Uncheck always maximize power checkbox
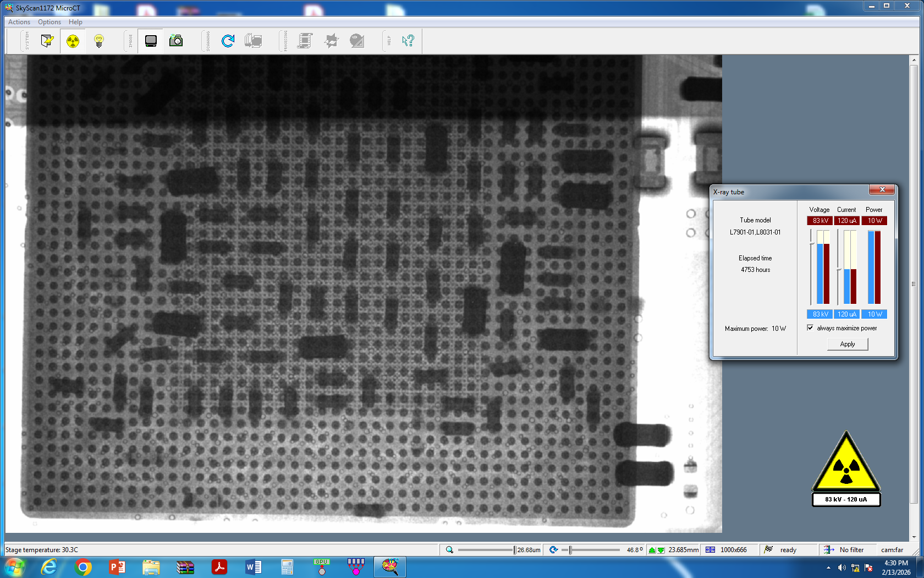 [x=810, y=328]
